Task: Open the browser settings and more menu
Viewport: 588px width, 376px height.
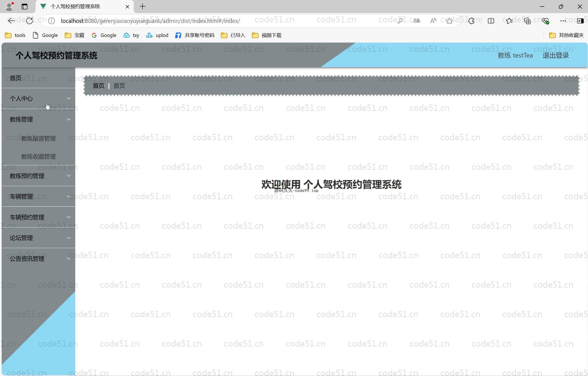Action: coord(563,21)
